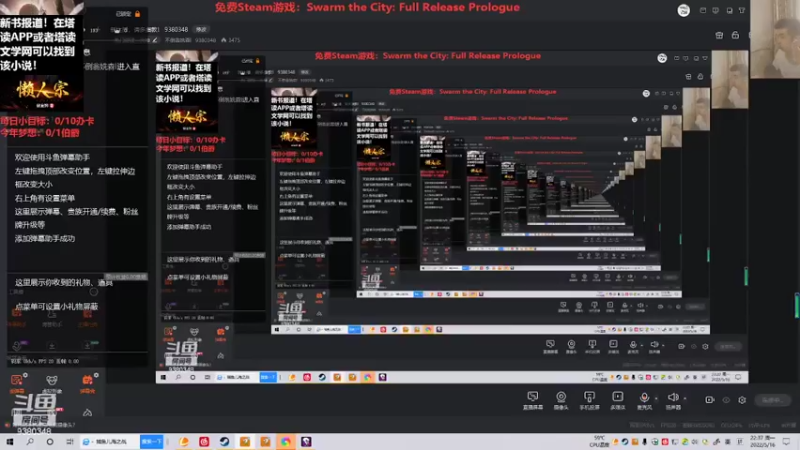Open the gift box icon at the top right
The height and width of the screenshot is (450, 800).
719,35
